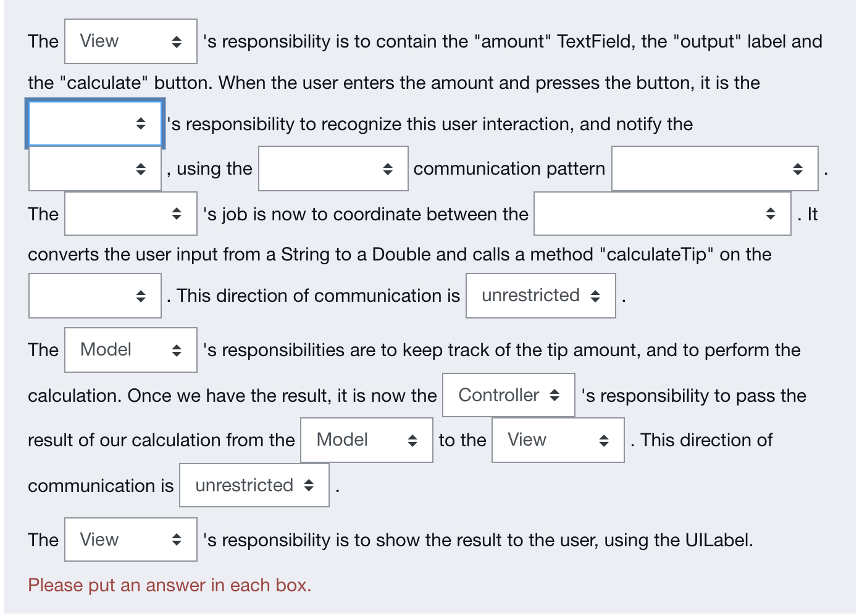Click the arrows of the bottom View dropdown
This screenshot has width=862, height=616.
point(177,539)
